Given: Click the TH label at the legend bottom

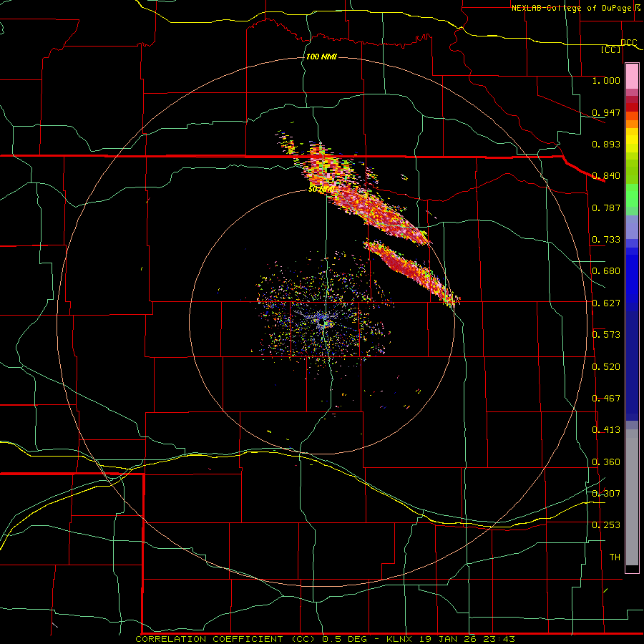Looking at the screenshot, I should coord(615,557).
